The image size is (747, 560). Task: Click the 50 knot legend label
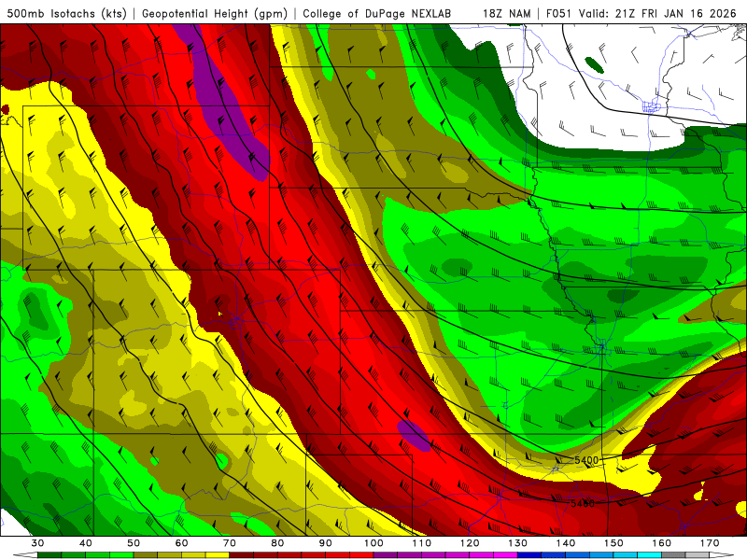[x=134, y=543]
